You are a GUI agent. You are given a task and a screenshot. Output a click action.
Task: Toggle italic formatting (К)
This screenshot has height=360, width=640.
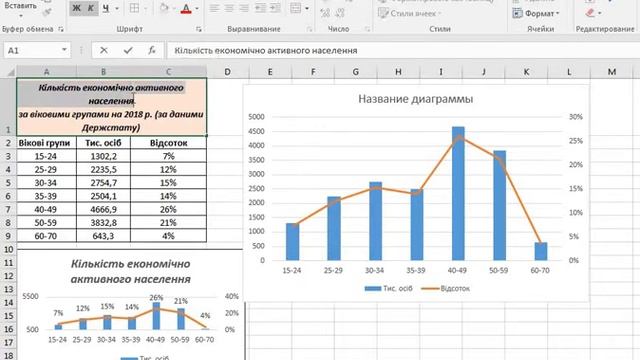pos(91,8)
